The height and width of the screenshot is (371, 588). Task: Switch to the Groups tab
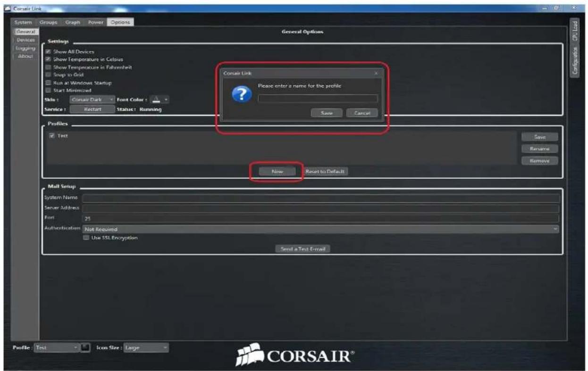[x=48, y=22]
